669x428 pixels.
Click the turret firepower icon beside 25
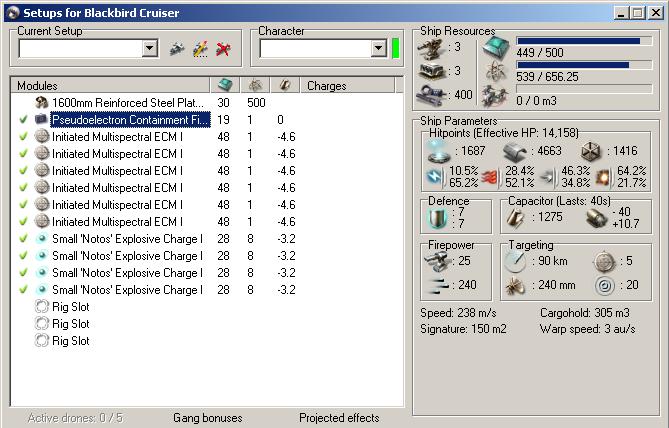click(x=437, y=261)
